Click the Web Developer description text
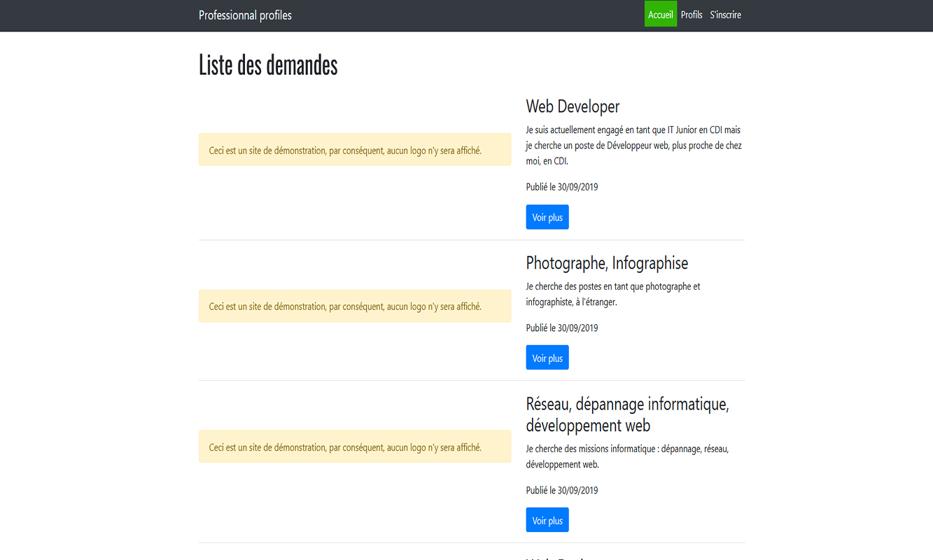Viewport: 933px width, 560px height. (632, 145)
